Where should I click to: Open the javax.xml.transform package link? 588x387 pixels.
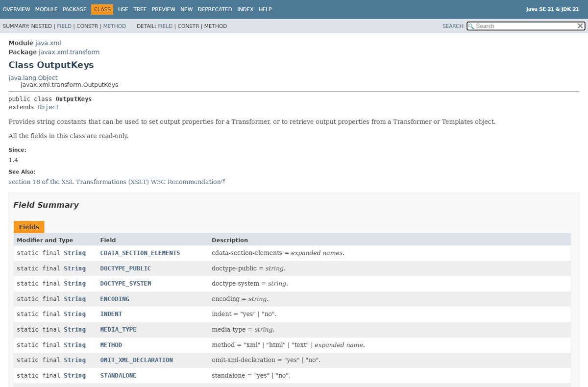(69, 52)
